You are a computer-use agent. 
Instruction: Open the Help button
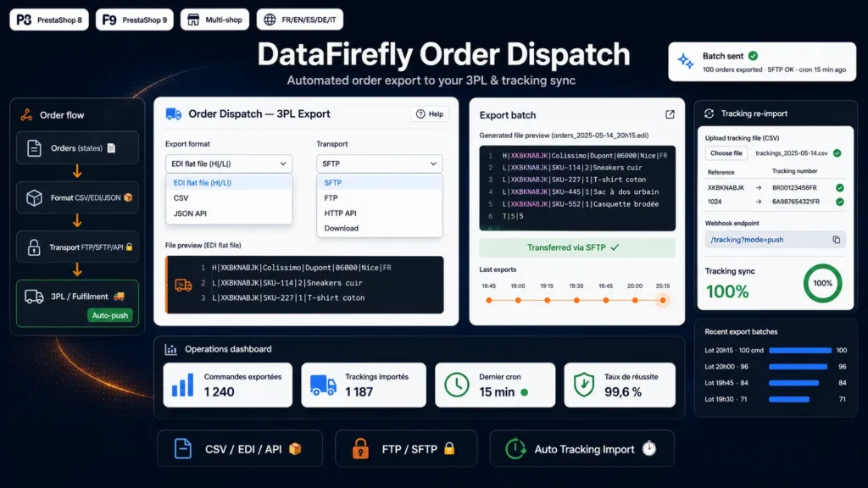coord(430,114)
